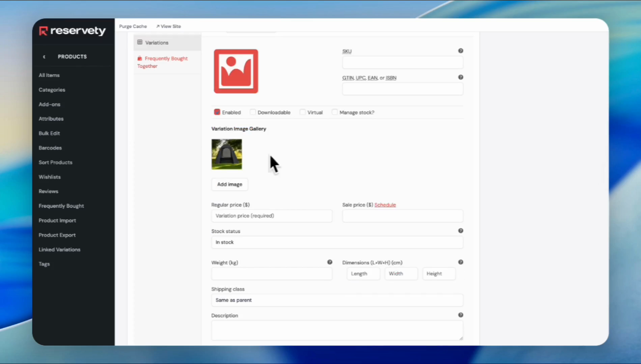Open the Stock status dropdown
The width and height of the screenshot is (641, 364).
337,242
